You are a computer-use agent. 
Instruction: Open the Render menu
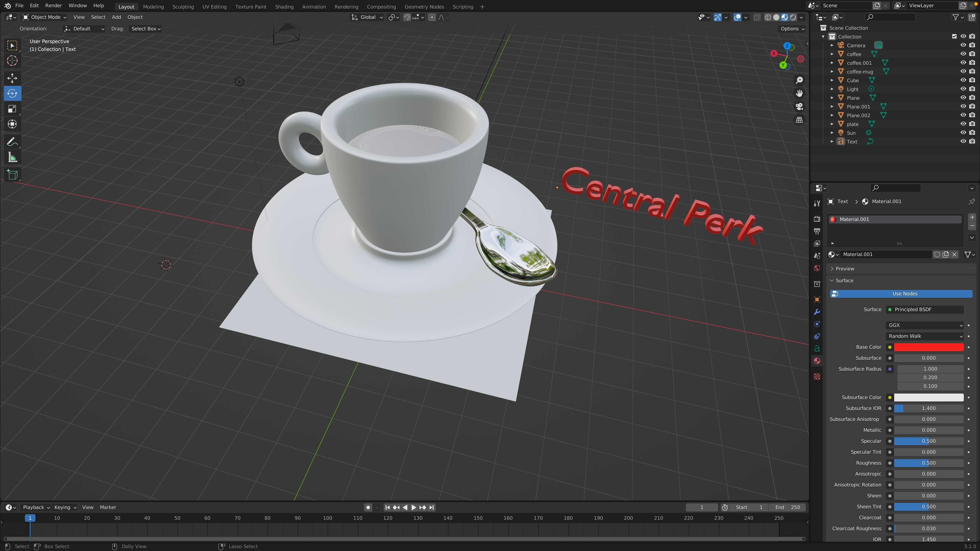53,6
